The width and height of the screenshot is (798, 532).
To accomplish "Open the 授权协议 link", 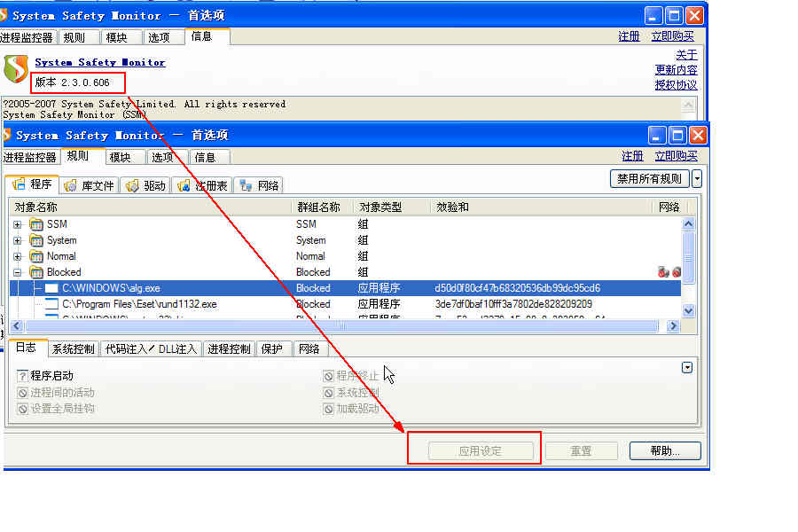I will [676, 85].
